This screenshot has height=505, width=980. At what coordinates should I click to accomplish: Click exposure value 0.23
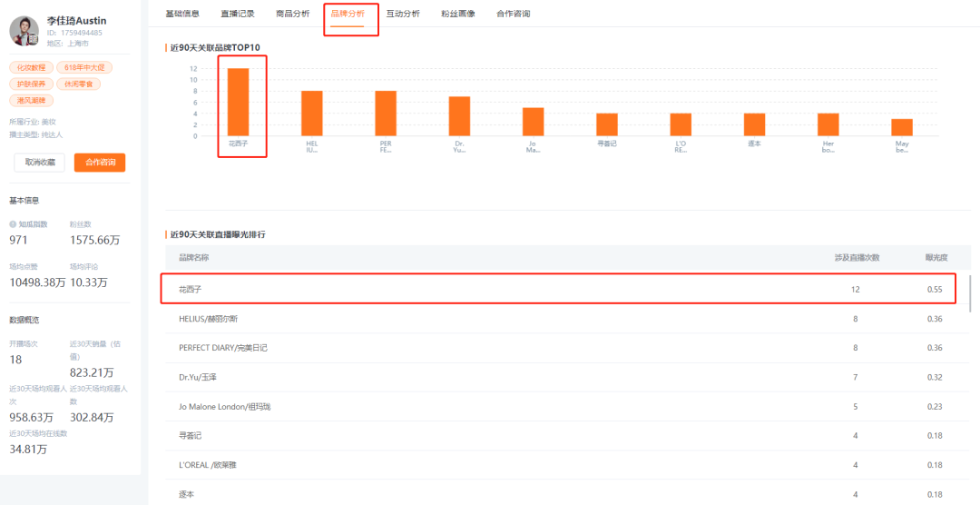point(935,407)
